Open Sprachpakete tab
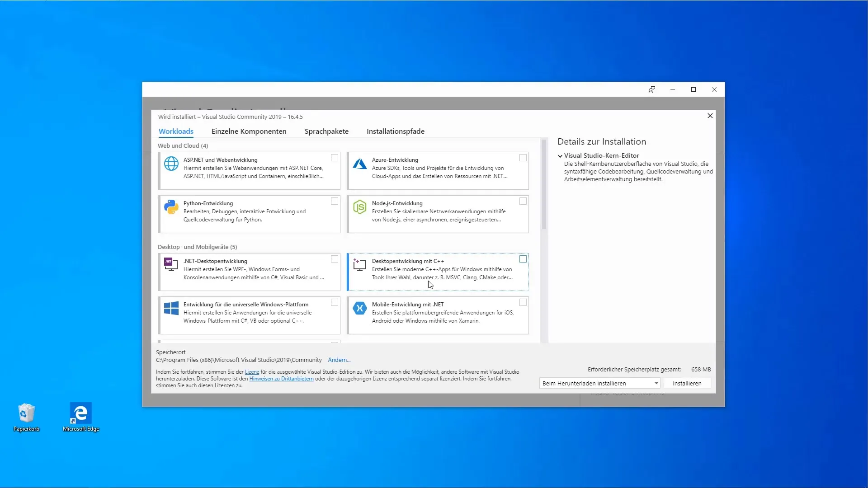Viewport: 868px width, 488px height. coord(326,131)
